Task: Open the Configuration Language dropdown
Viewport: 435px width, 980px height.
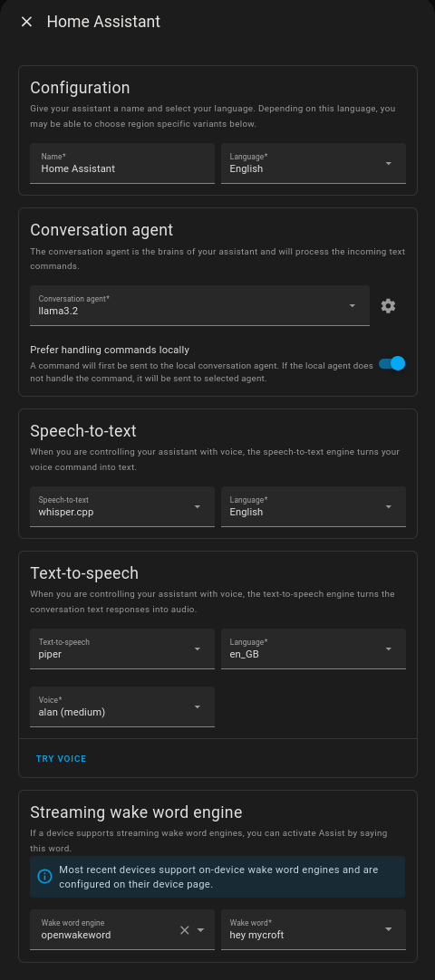Action: tap(314, 163)
